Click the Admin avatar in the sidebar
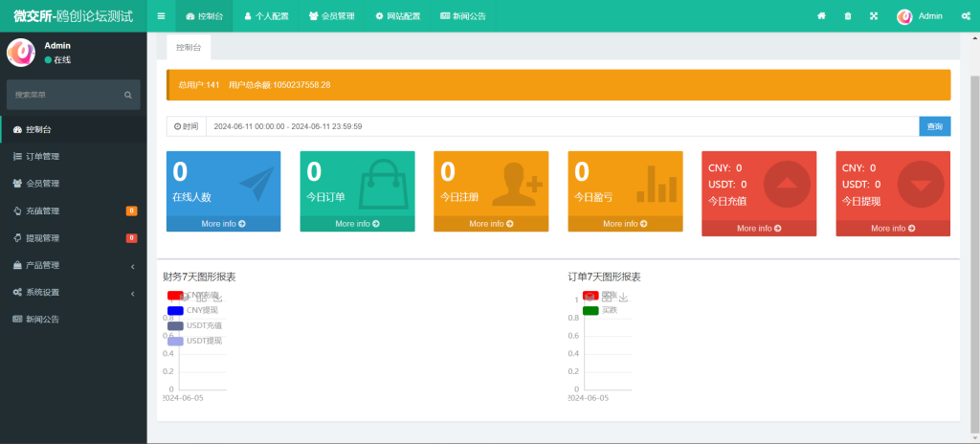 pos(21,52)
